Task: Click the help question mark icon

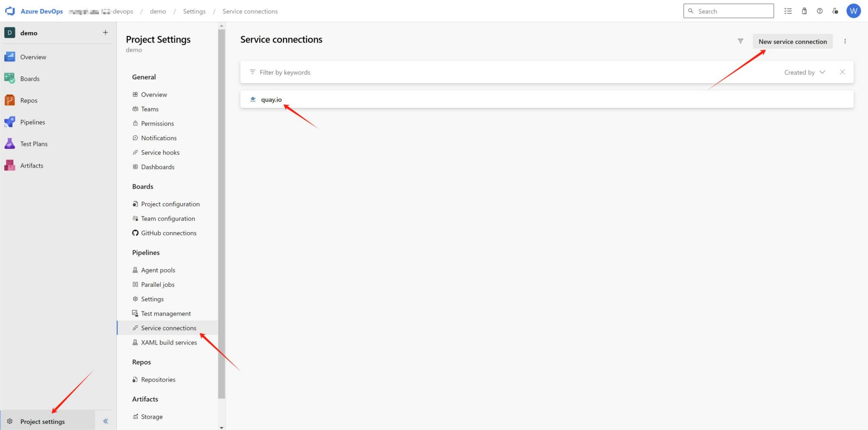Action: pyautogui.click(x=819, y=11)
